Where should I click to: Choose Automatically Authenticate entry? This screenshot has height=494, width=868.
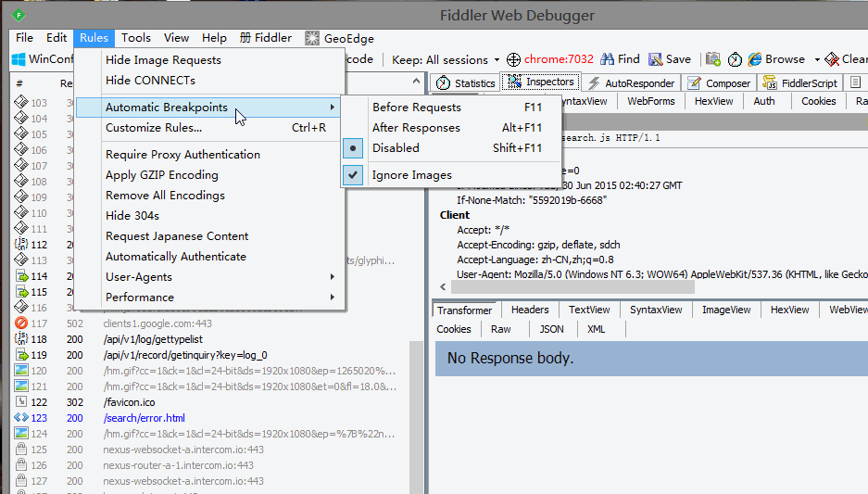(208, 257)
